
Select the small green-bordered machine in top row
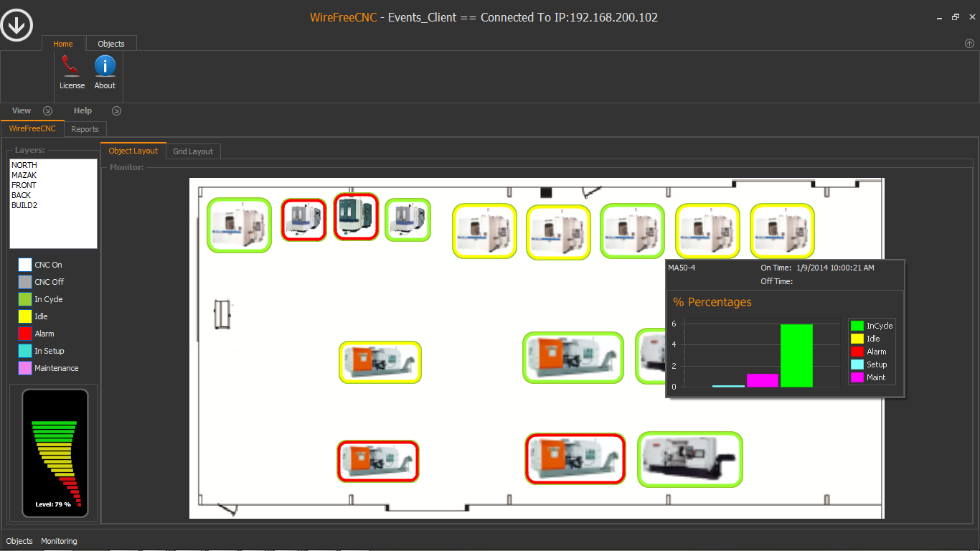tap(407, 220)
